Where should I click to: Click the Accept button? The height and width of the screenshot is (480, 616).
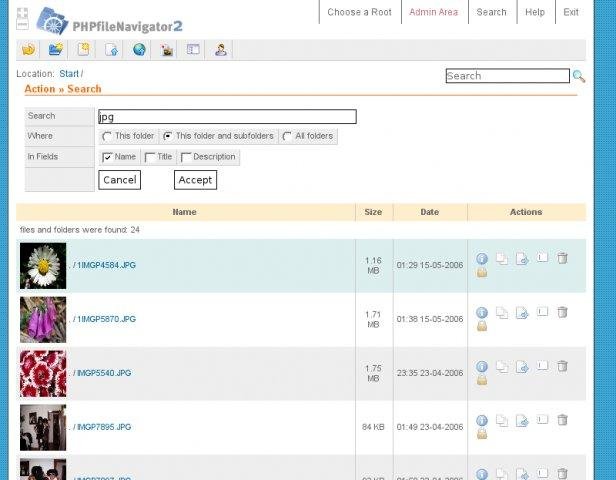pyautogui.click(x=195, y=180)
